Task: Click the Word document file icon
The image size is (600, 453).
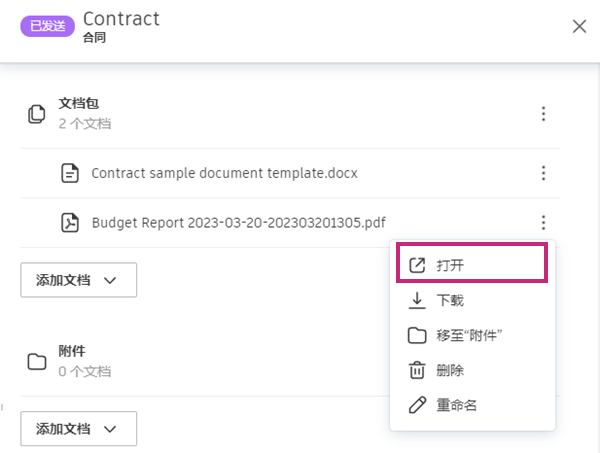Action: (69, 173)
